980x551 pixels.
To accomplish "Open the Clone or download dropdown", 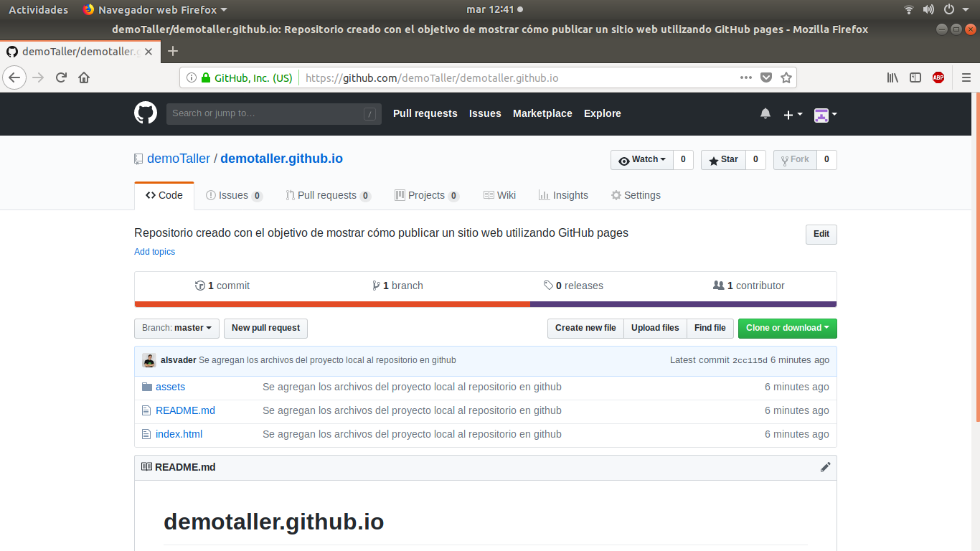I will pyautogui.click(x=787, y=328).
